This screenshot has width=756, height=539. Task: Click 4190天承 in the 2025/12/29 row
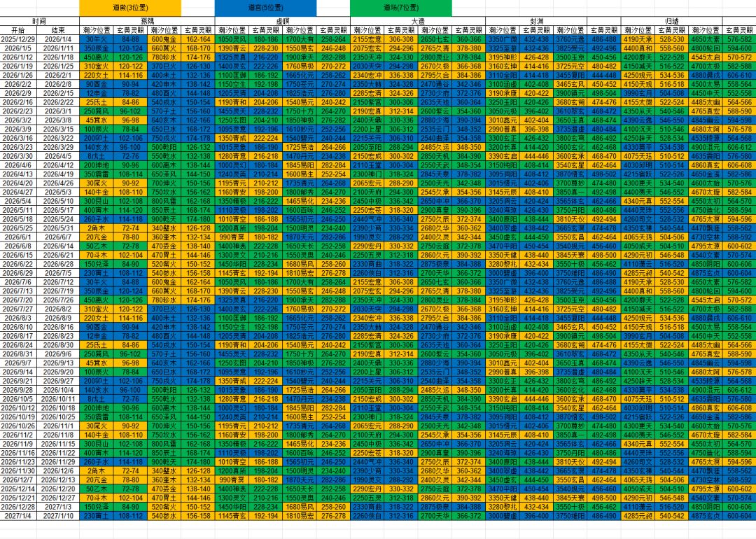[638, 39]
